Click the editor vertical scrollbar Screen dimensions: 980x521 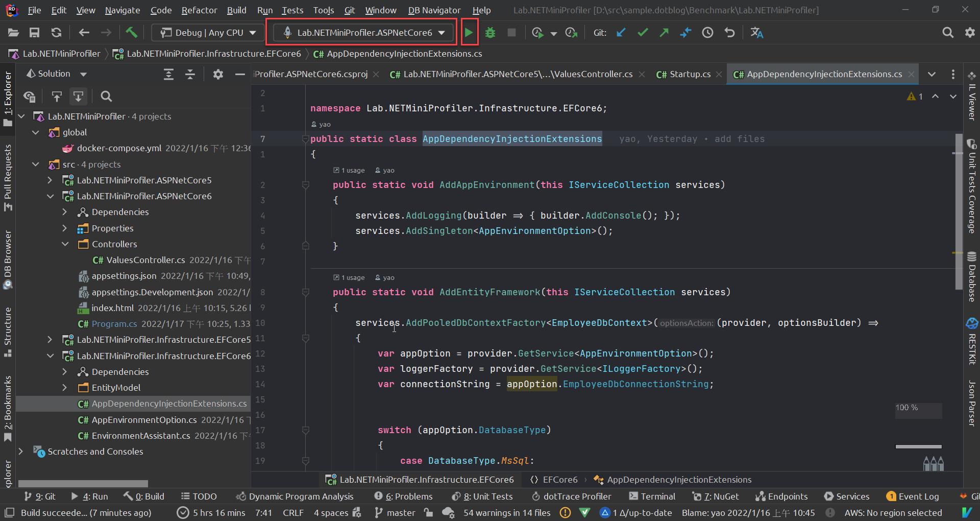pyautogui.click(x=959, y=212)
